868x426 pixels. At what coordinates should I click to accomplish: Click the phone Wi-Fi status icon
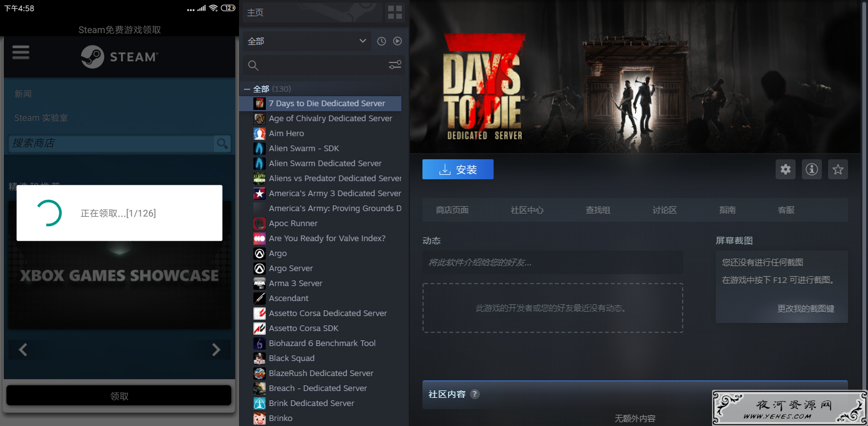click(x=214, y=8)
